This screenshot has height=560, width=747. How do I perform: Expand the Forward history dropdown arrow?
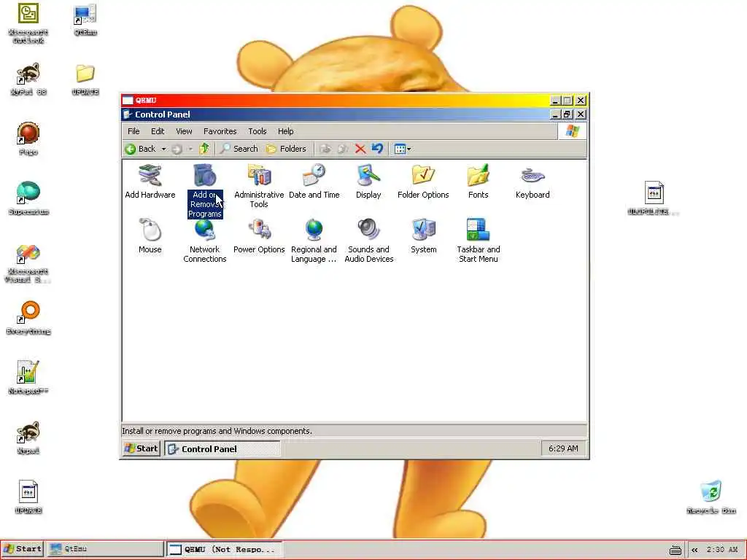pyautogui.click(x=190, y=149)
